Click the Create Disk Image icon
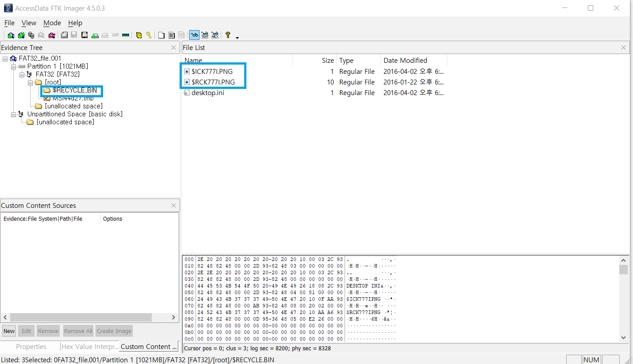The height and width of the screenshot is (364, 633). pos(64,35)
